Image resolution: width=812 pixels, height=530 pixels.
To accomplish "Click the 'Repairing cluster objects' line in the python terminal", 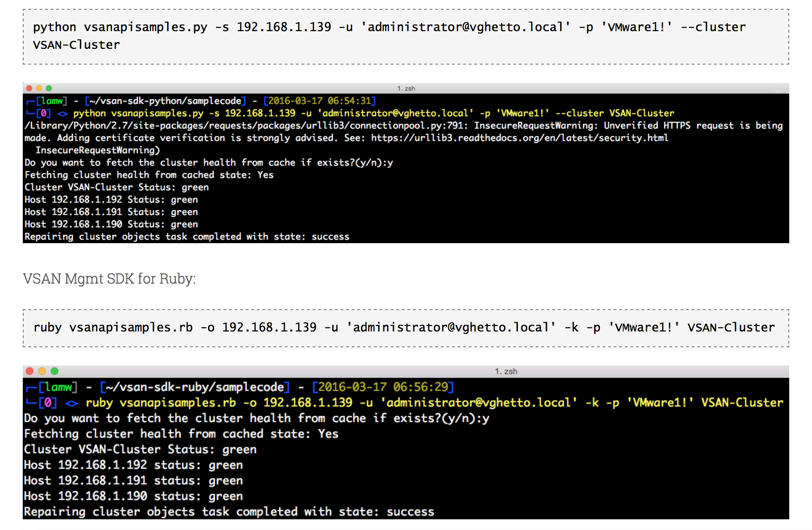I will click(x=187, y=237).
